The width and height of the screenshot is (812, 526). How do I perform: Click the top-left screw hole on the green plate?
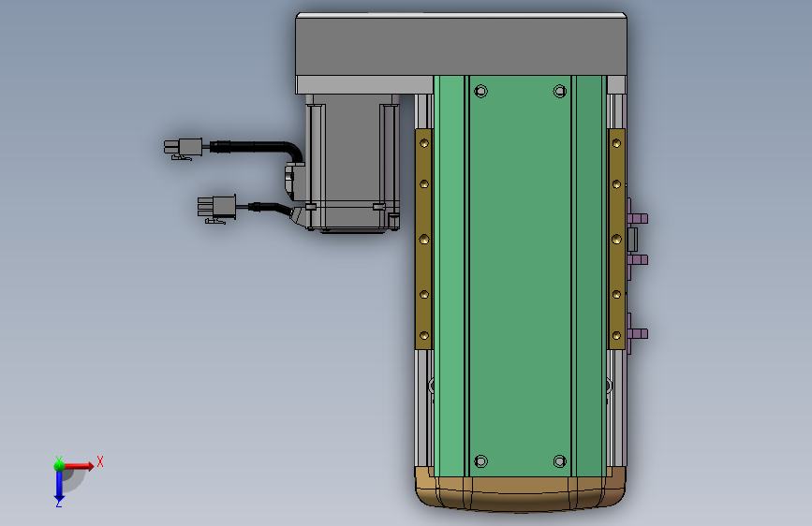click(x=480, y=92)
